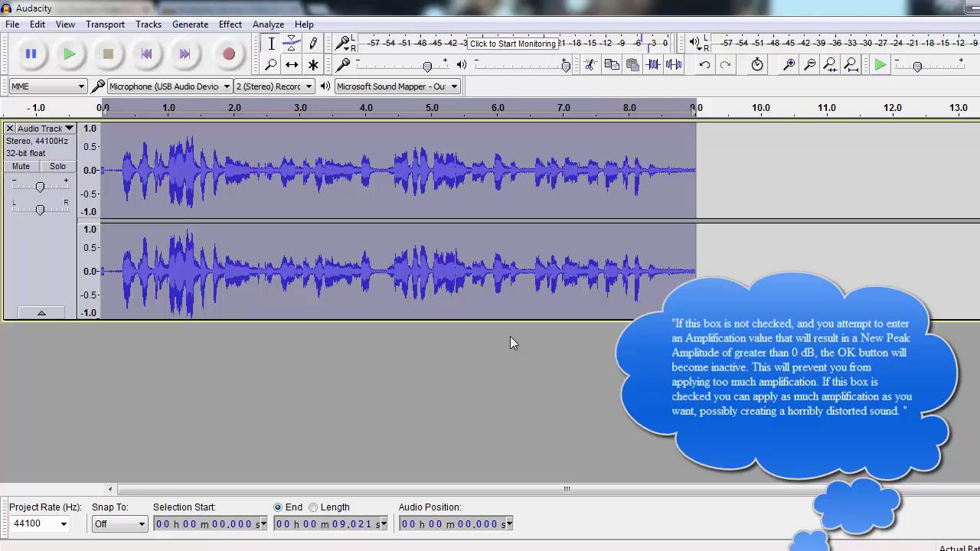Select the Selection (I-beam) tool
Viewport: 980px width, 551px height.
click(x=271, y=44)
